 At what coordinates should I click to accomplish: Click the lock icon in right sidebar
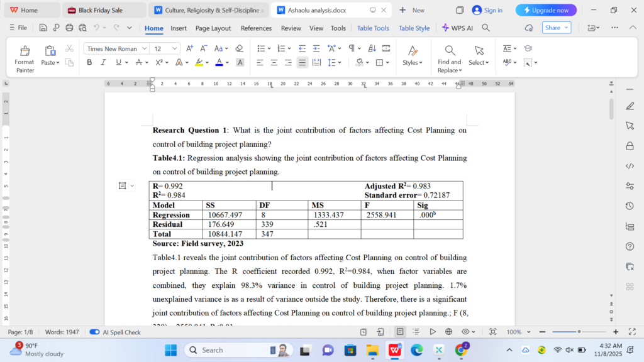coord(630,146)
